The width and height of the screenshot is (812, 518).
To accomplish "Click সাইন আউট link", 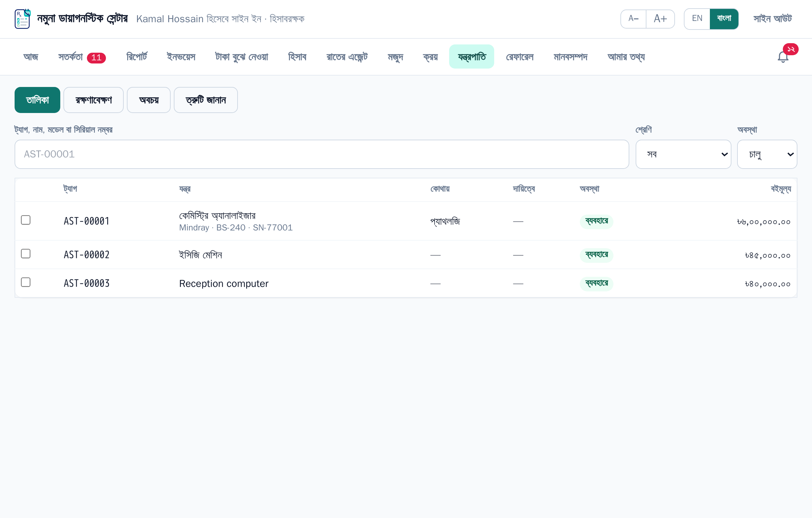I will (x=773, y=19).
